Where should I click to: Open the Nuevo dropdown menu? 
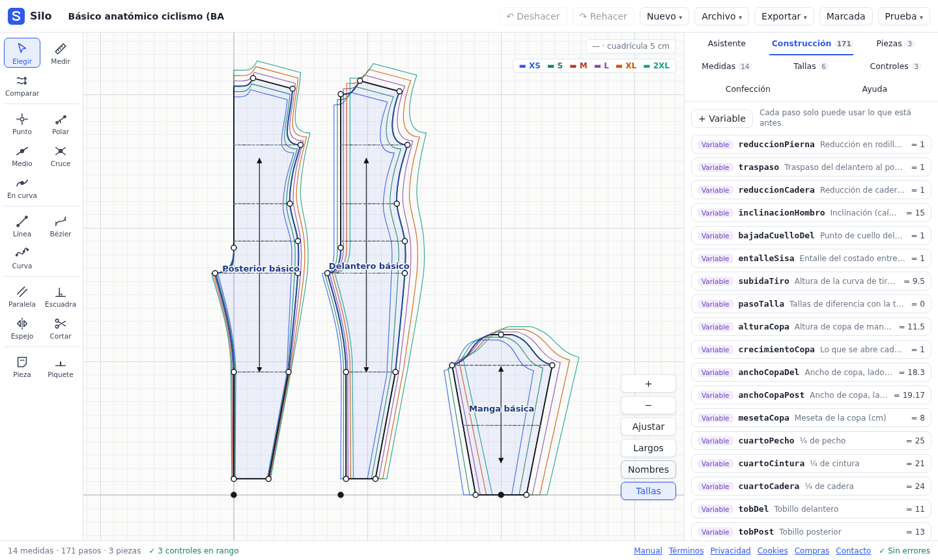click(664, 16)
